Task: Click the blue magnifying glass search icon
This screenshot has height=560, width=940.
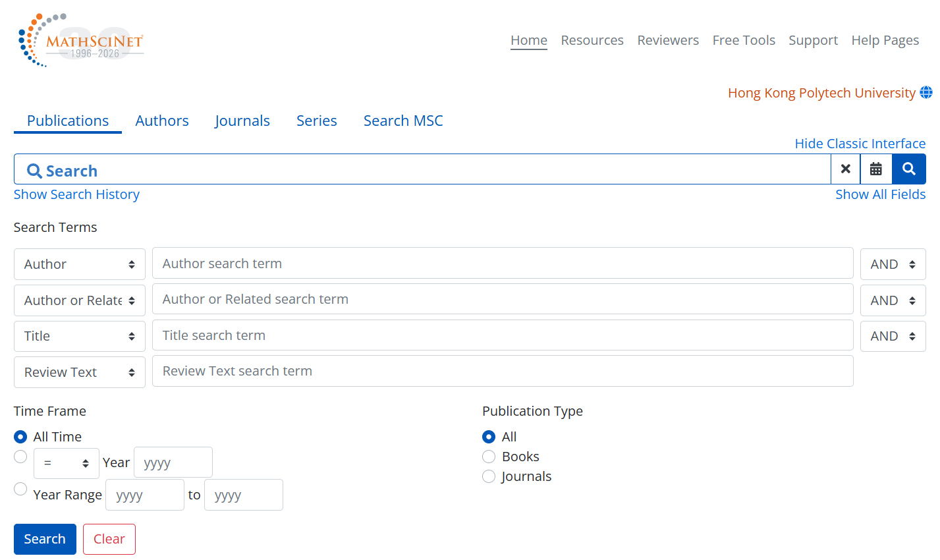Action: click(908, 169)
